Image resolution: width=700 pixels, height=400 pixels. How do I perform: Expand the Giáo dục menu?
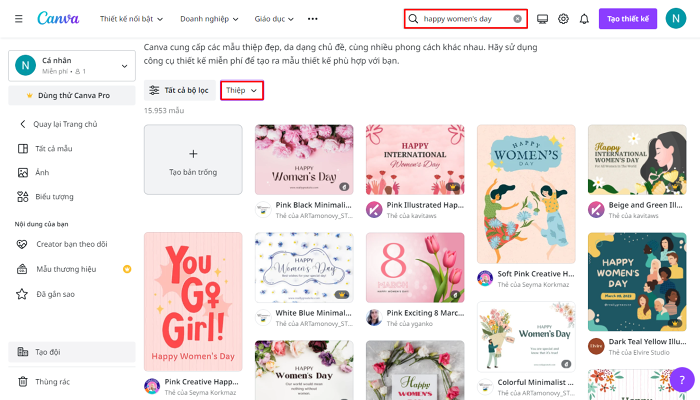(x=274, y=19)
